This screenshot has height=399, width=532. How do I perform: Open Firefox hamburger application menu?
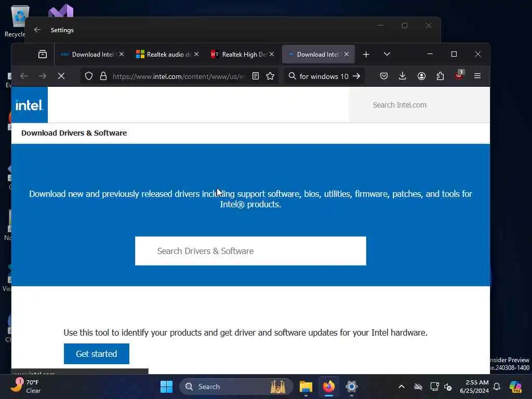(477, 76)
